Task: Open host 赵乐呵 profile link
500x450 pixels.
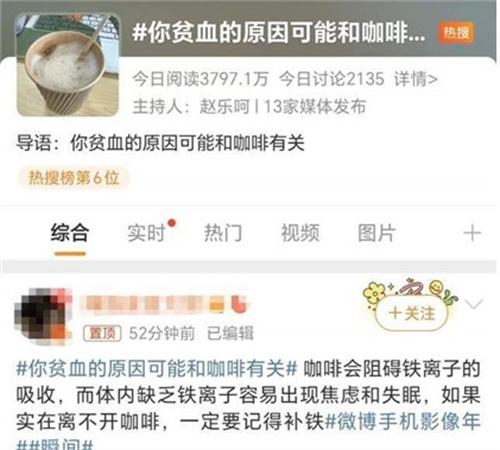Action: pyautogui.click(x=224, y=107)
